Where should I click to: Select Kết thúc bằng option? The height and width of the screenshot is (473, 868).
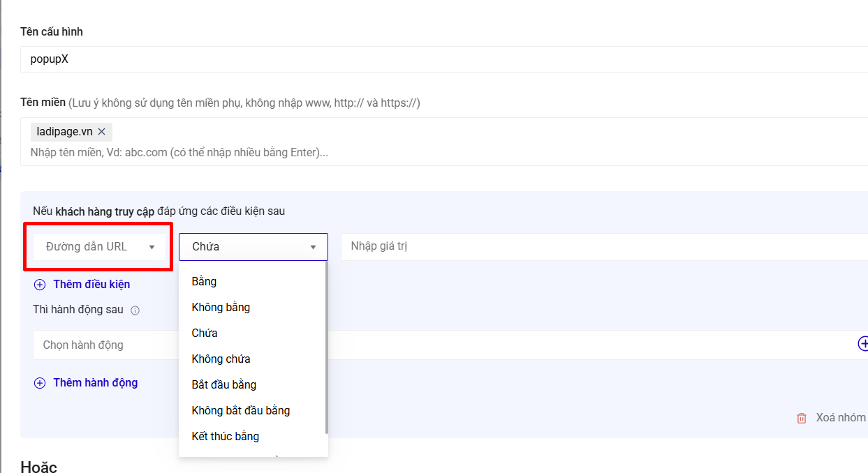point(253,437)
